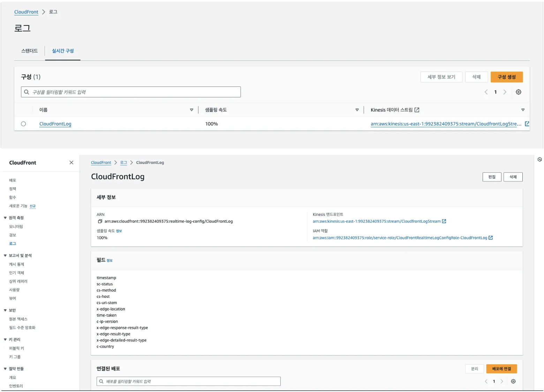Collapse the 절약 번들 sidebar section
The height and width of the screenshot is (392, 544).
coord(5,369)
